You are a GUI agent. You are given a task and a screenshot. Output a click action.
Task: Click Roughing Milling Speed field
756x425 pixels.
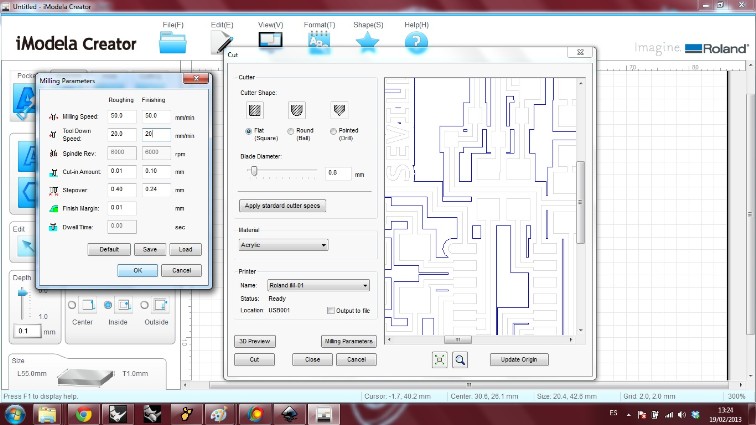tap(122, 116)
